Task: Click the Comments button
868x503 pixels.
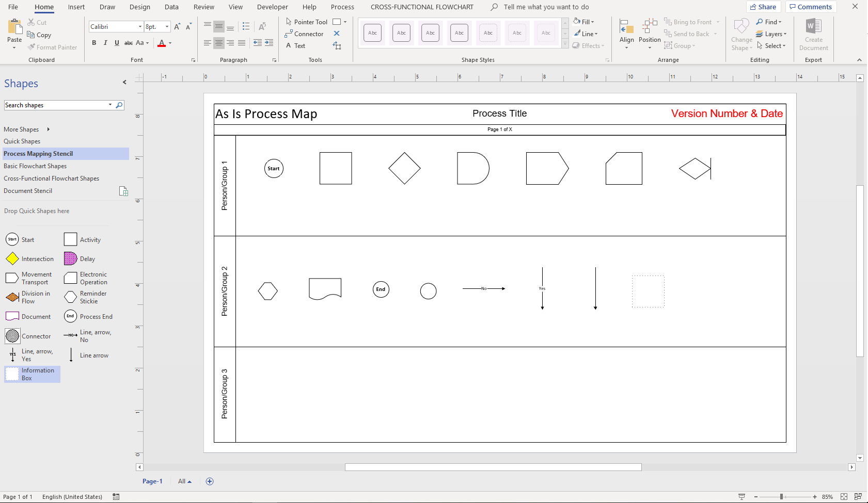Action: coord(811,7)
